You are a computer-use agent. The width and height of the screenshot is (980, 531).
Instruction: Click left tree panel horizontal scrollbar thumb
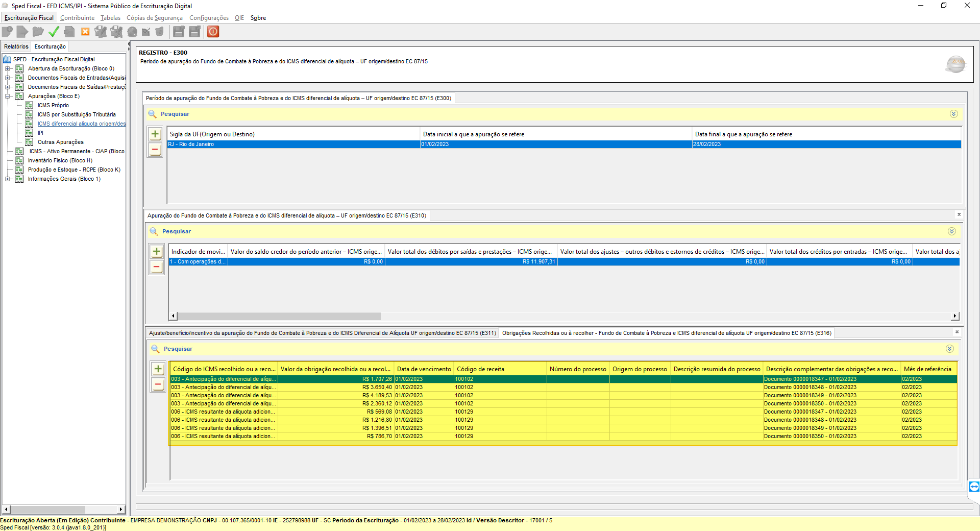click(48, 510)
